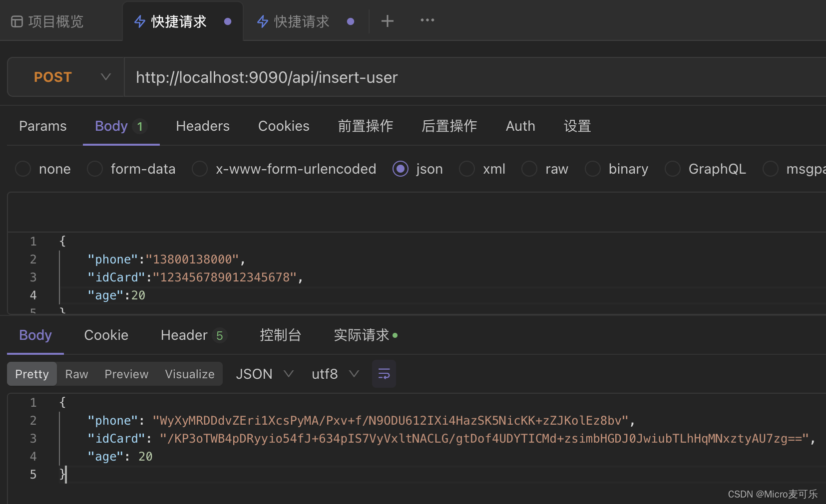Select the raw body type

point(545,169)
